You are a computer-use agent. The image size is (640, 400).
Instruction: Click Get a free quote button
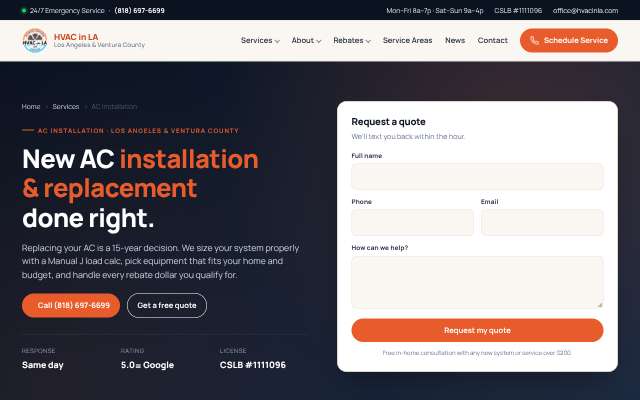[167, 305]
